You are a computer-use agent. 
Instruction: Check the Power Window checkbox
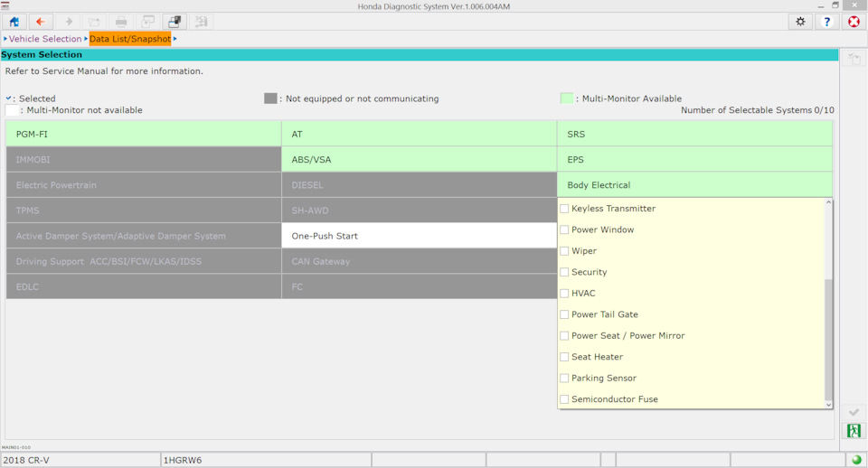[564, 229]
